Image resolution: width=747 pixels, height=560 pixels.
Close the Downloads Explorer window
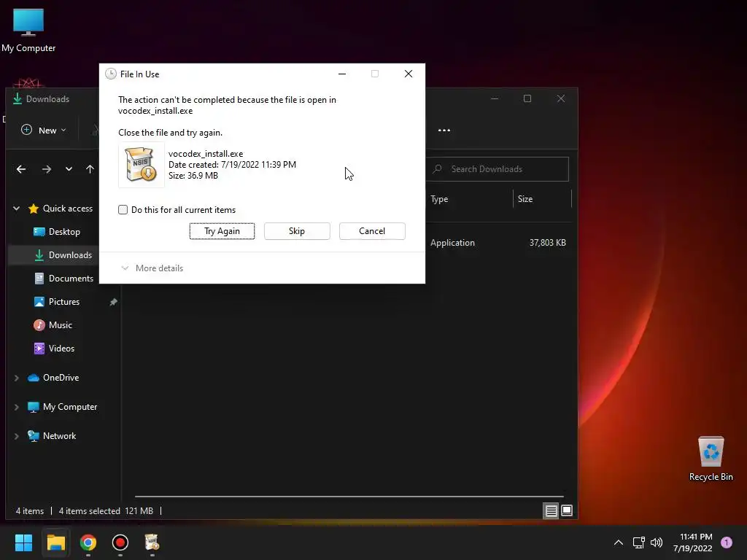[561, 98]
